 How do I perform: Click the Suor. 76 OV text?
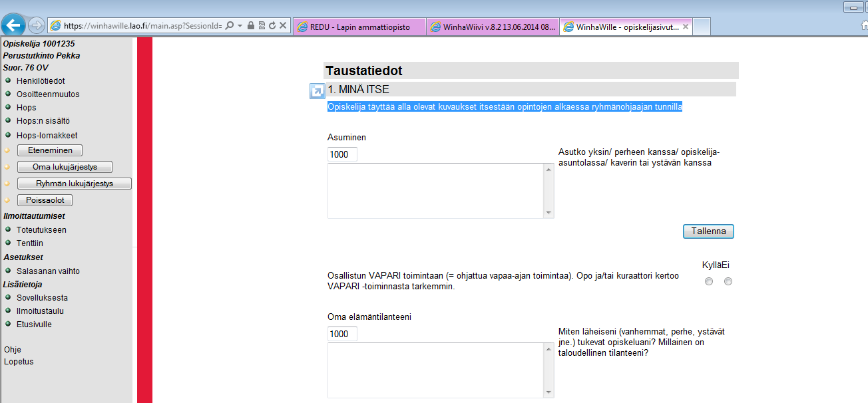coord(26,68)
